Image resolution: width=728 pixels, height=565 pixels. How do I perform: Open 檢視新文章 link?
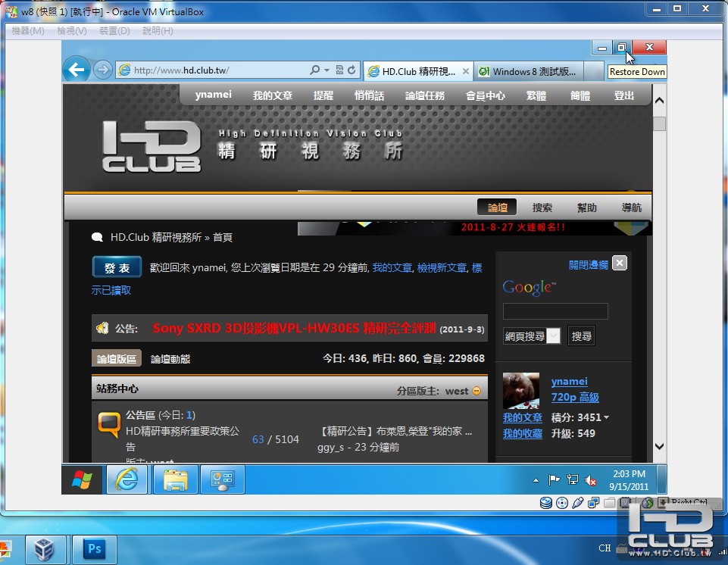coord(442,268)
